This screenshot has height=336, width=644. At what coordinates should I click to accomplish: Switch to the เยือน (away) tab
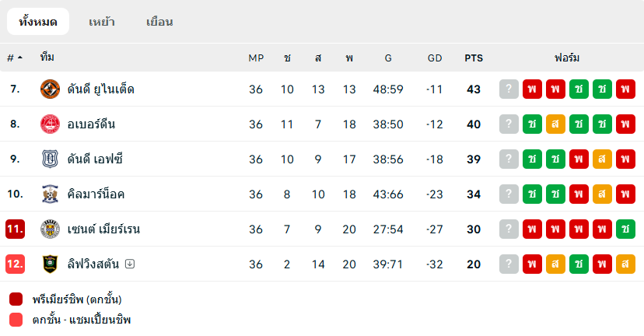(x=159, y=21)
